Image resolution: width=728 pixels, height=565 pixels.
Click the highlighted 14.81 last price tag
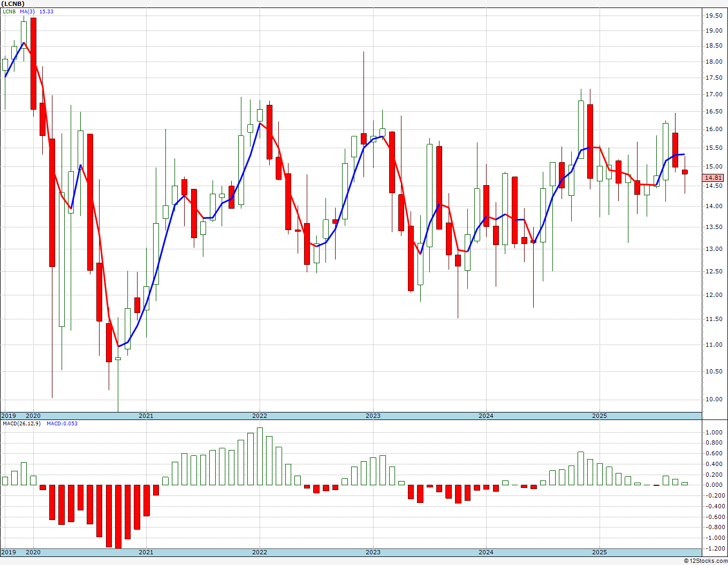point(714,178)
